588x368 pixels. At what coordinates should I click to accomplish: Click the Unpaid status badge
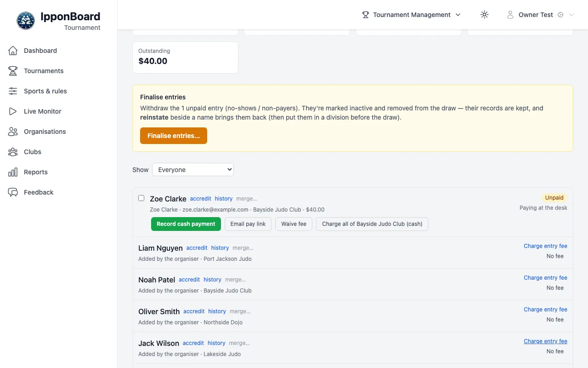click(554, 198)
